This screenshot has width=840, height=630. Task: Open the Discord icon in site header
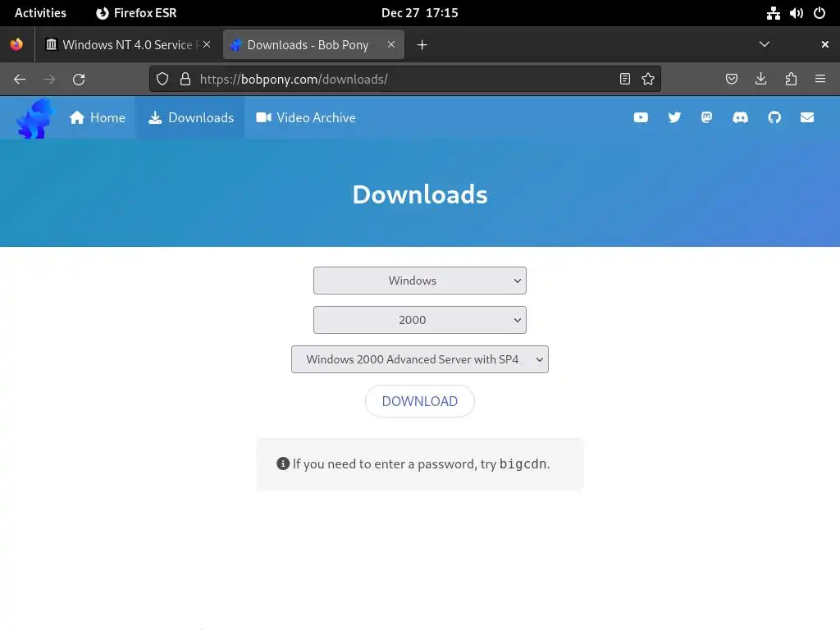pos(740,117)
